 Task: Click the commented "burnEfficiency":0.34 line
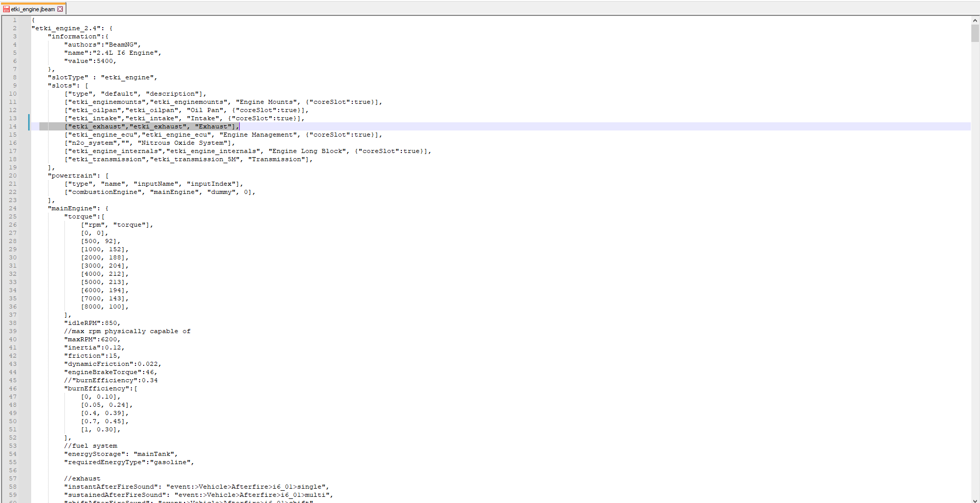111,380
